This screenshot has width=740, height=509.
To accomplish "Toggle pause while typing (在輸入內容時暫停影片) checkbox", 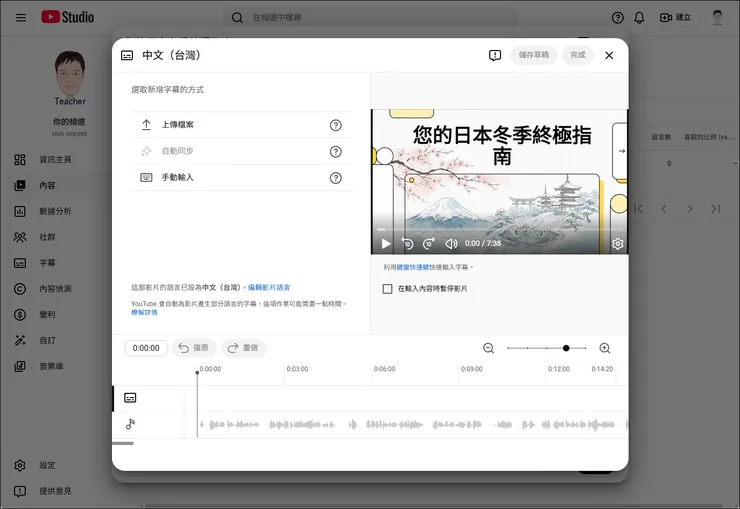I will click(387, 289).
